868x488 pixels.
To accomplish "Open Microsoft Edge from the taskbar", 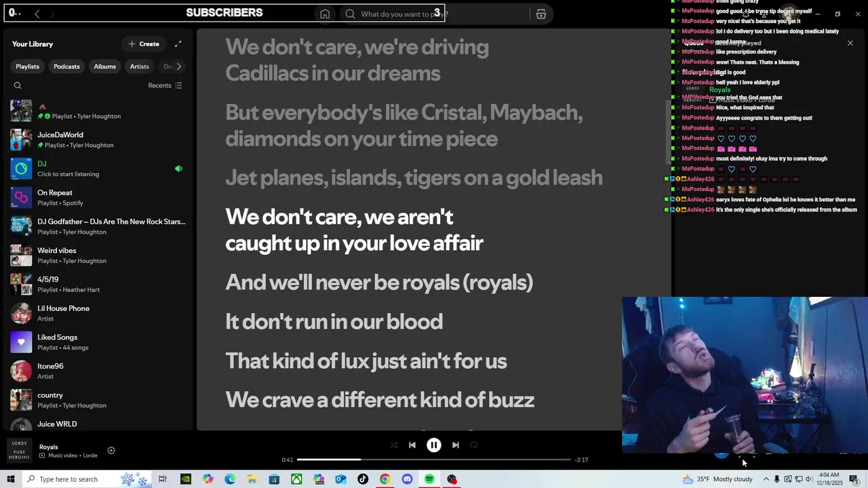I will click(230, 479).
